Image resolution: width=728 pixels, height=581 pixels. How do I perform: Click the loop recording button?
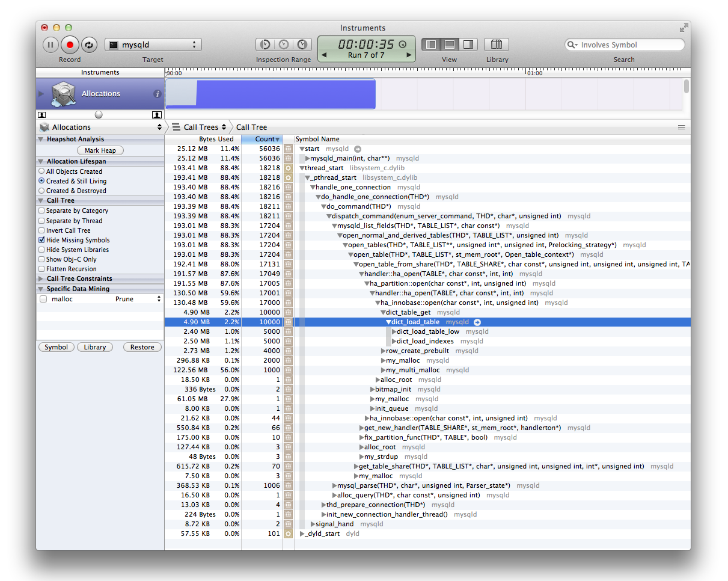[x=89, y=45]
